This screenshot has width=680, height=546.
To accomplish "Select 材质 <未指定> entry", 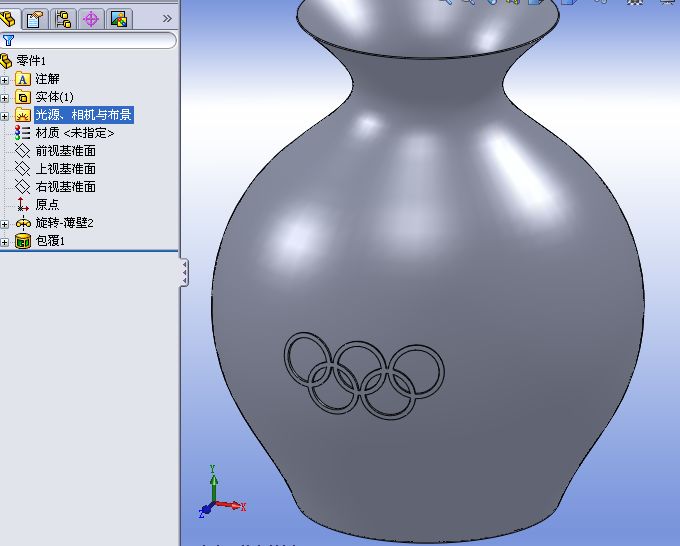I will pos(75,133).
